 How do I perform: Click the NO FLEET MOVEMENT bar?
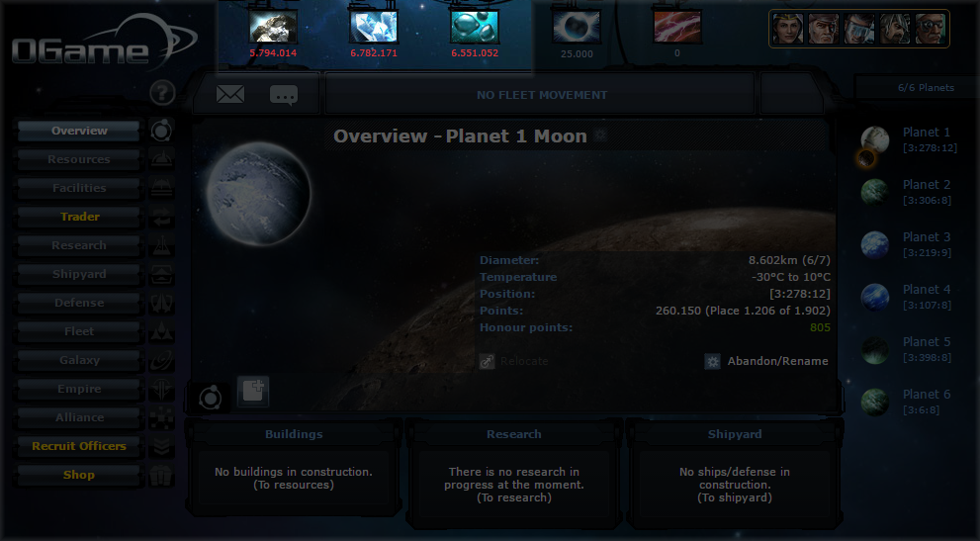(x=541, y=95)
